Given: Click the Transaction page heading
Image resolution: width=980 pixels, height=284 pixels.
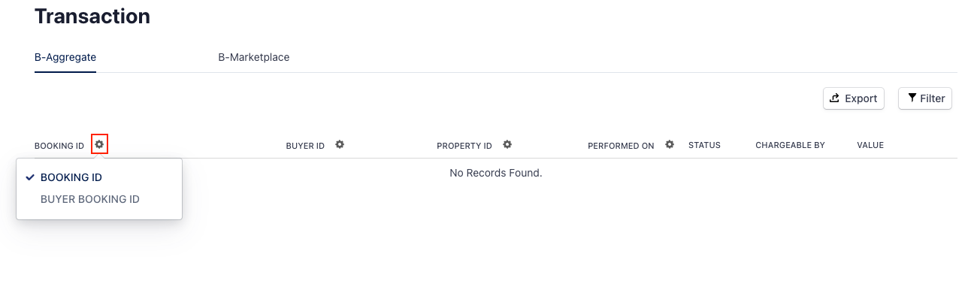Looking at the screenshot, I should [x=92, y=16].
